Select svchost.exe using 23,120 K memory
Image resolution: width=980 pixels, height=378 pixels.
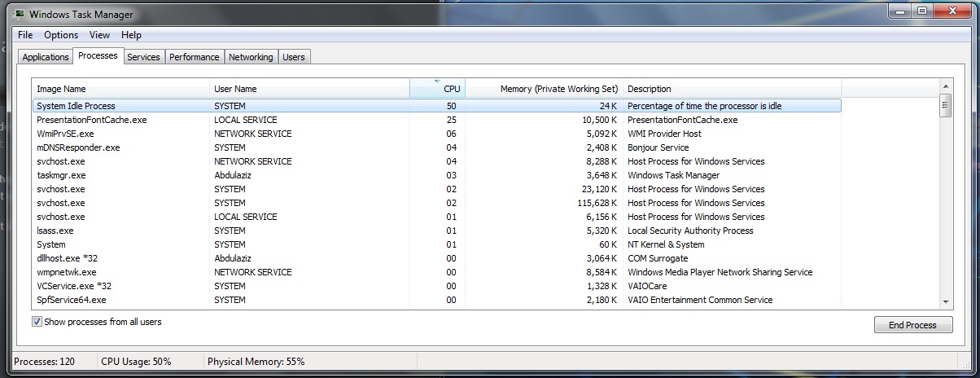(x=436, y=189)
